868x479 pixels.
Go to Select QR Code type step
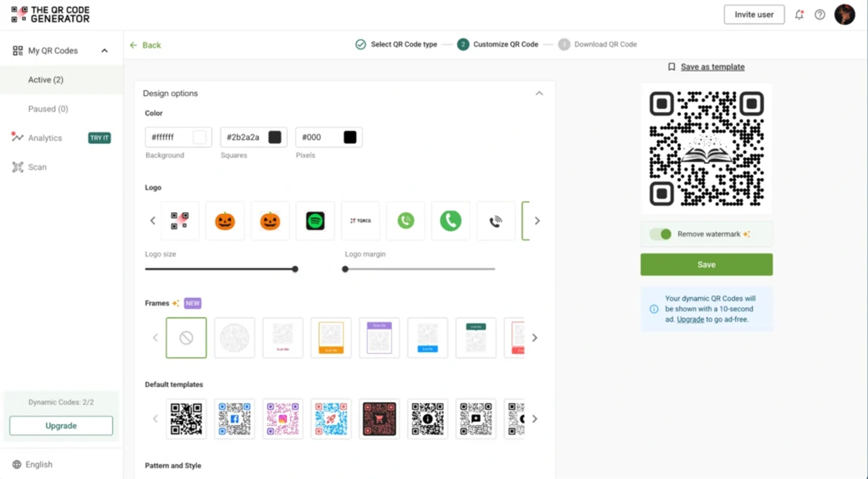coord(396,44)
